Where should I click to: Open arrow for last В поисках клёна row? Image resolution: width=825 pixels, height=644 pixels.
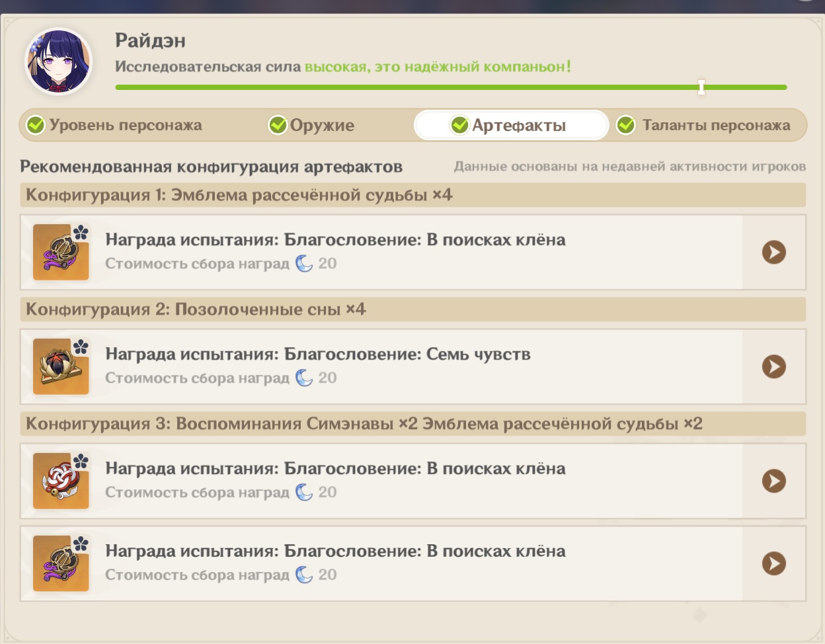(x=774, y=563)
